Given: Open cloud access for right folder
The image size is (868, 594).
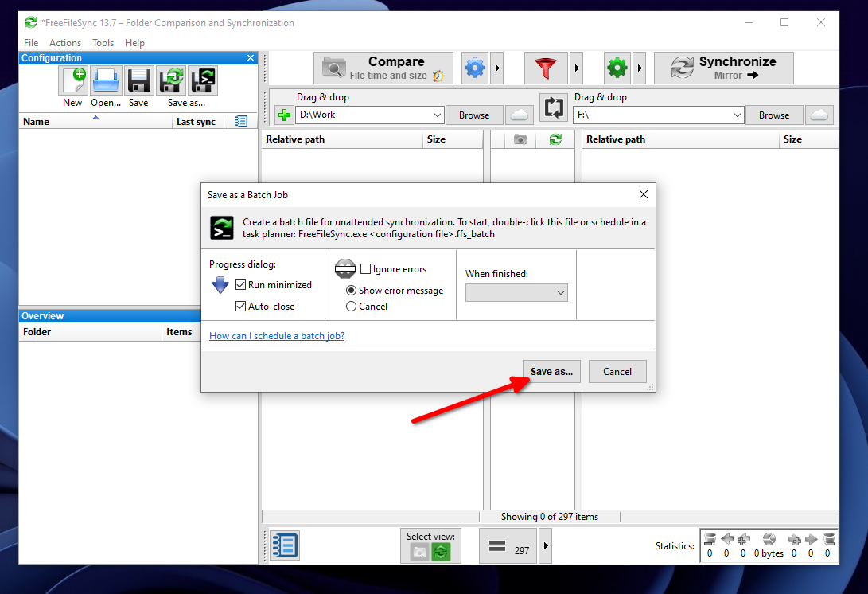Looking at the screenshot, I should coord(819,115).
